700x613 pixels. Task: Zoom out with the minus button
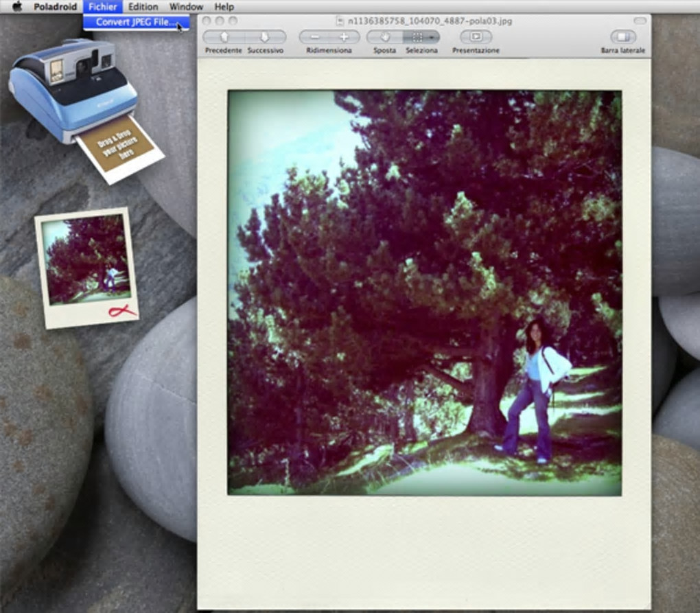[314, 37]
